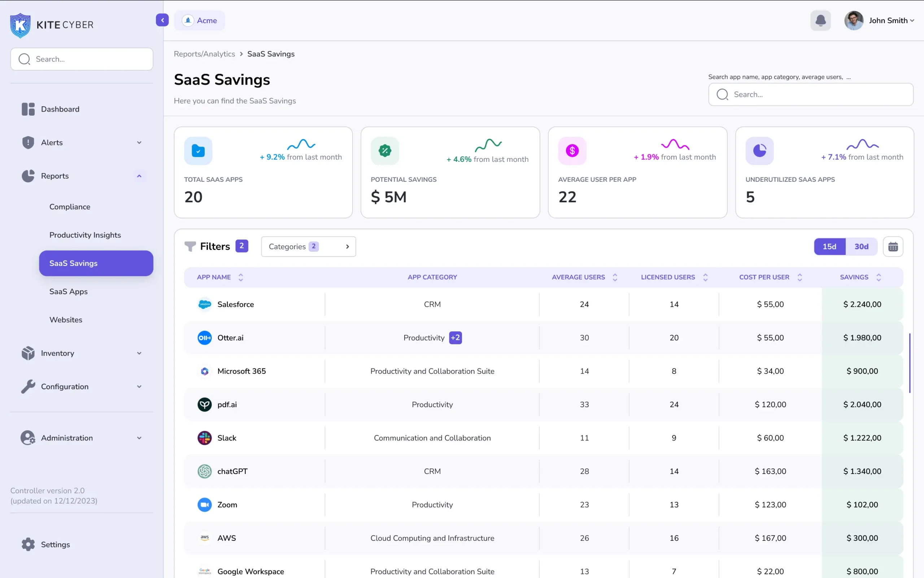
Task: Click the Administration user icon
Action: click(x=28, y=438)
